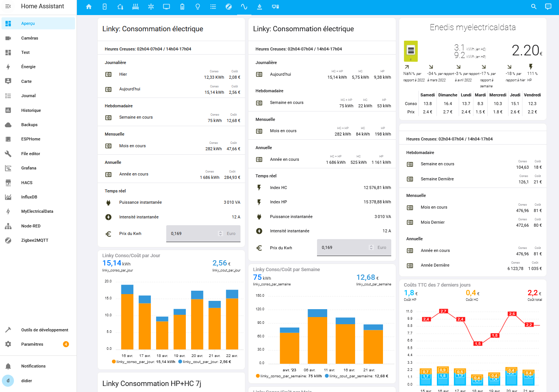Screen dimensions: 559x392
Task: Open search with the magnifier icon
Action: (x=534, y=7)
